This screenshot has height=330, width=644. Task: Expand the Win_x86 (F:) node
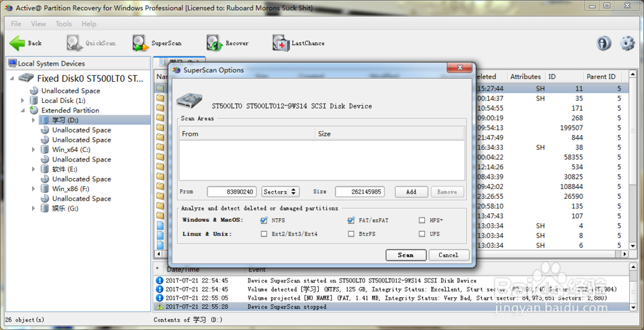[x=33, y=189]
